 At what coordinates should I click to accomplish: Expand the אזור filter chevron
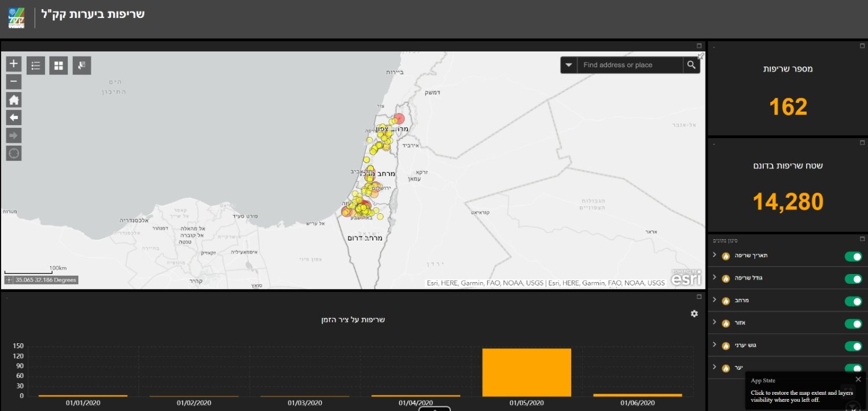pyautogui.click(x=714, y=322)
